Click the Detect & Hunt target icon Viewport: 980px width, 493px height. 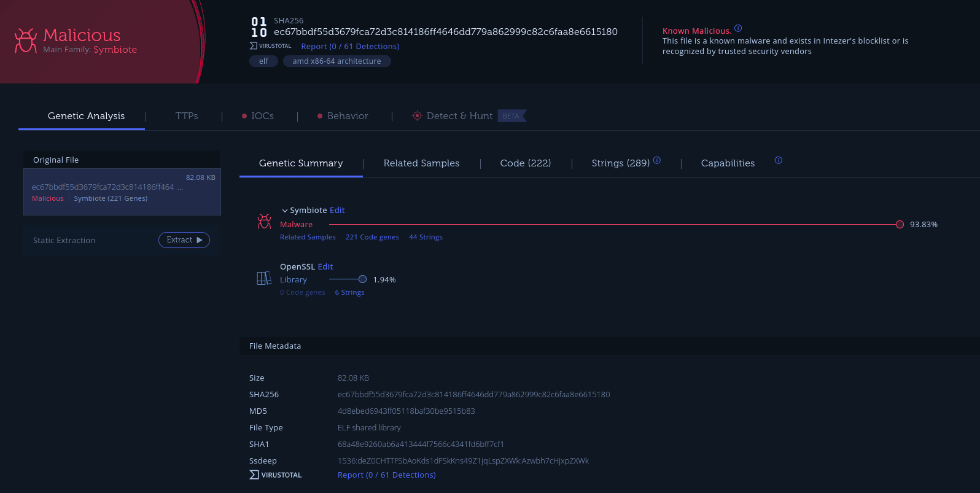point(417,115)
